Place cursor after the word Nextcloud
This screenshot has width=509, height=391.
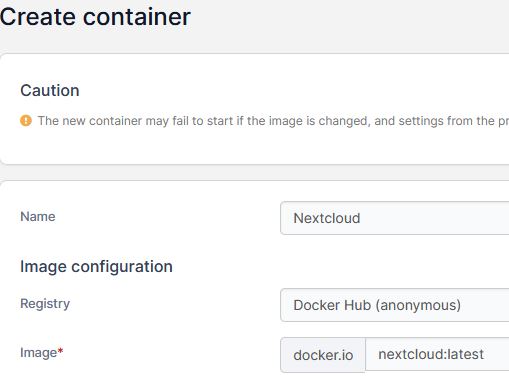tap(362, 218)
